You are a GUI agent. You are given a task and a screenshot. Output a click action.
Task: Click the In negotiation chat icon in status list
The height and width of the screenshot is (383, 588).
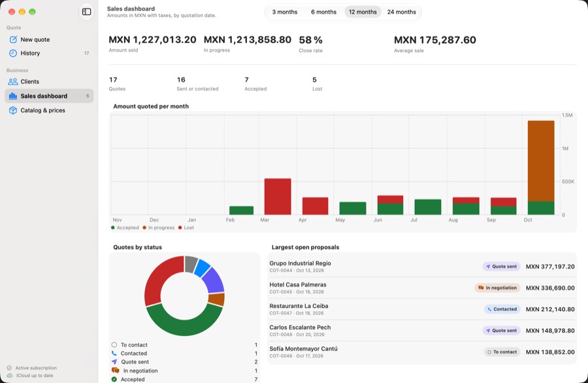[x=116, y=371]
